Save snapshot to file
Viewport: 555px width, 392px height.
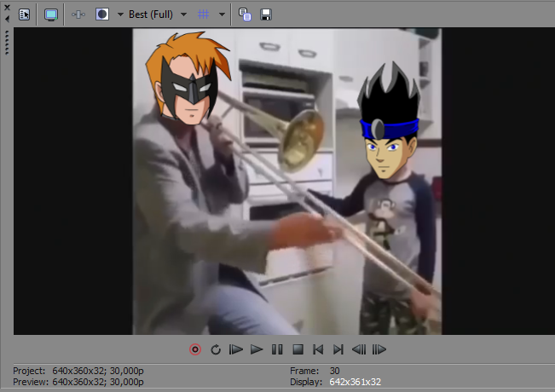pos(265,14)
